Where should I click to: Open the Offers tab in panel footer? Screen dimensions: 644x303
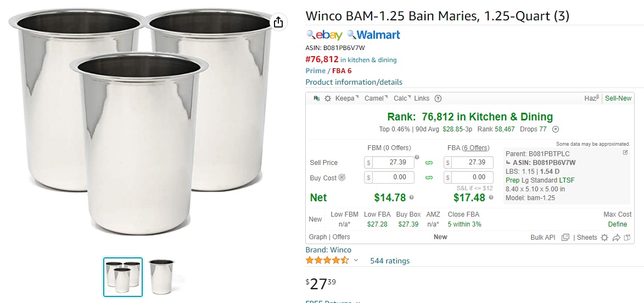pos(341,237)
